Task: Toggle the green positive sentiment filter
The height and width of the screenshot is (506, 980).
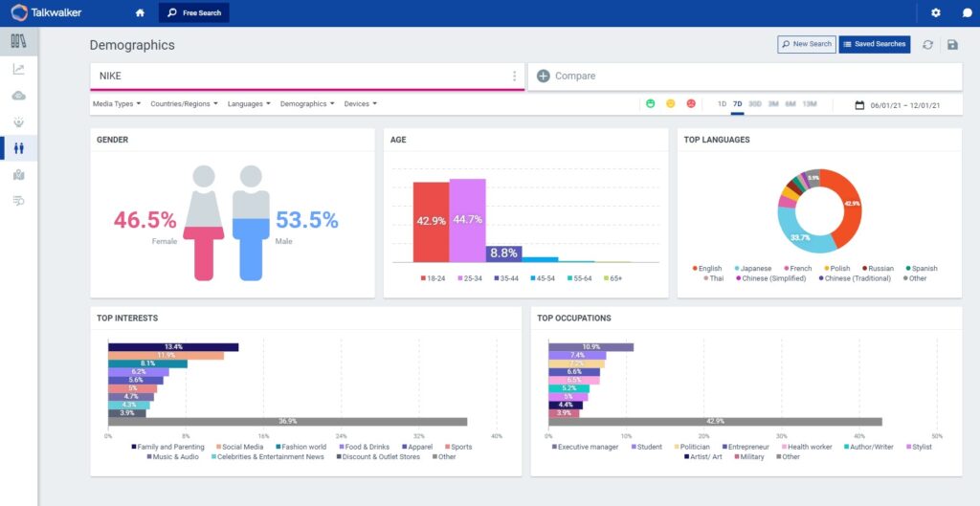Action: click(x=650, y=103)
